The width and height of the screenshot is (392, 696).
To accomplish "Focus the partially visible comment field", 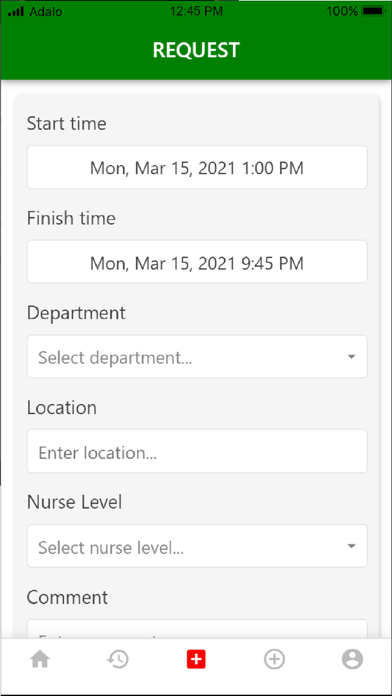I will pyautogui.click(x=197, y=629).
